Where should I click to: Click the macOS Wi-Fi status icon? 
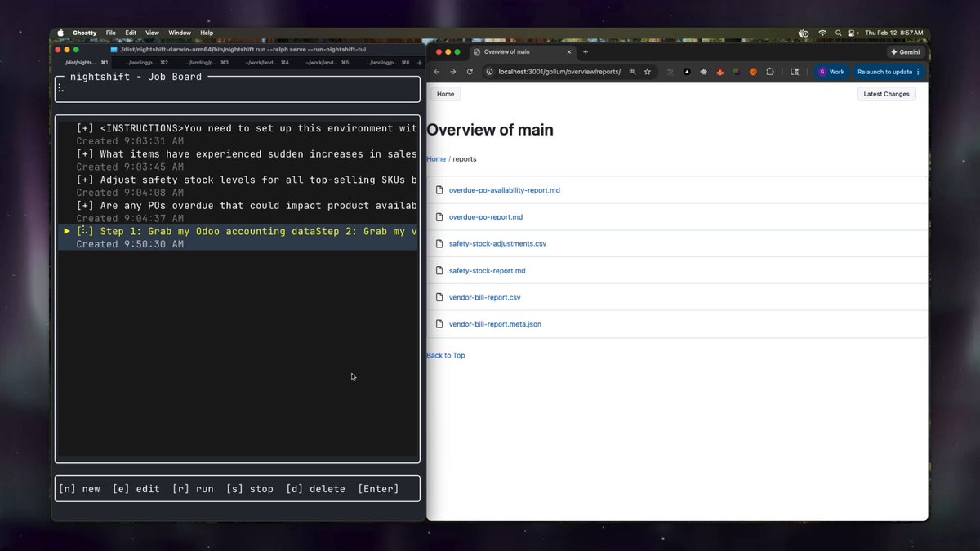coord(822,33)
